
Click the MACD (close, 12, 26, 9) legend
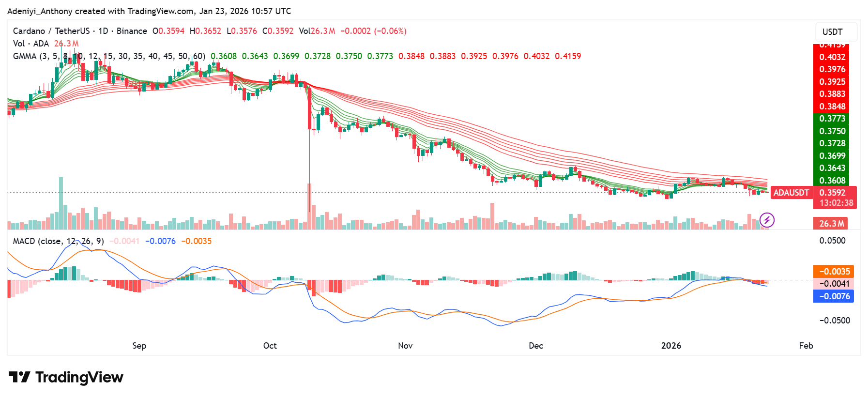(58, 241)
